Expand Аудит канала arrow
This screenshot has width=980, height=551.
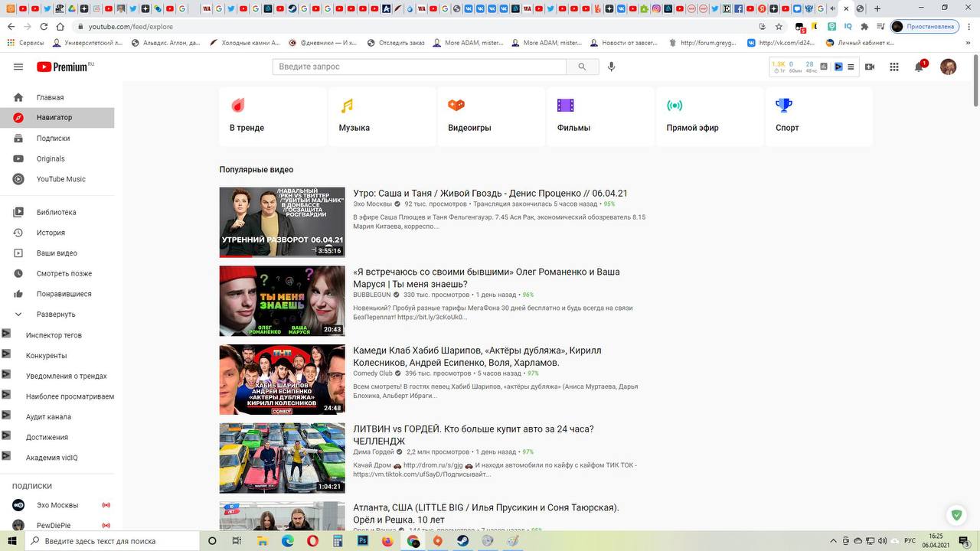tap(5, 416)
